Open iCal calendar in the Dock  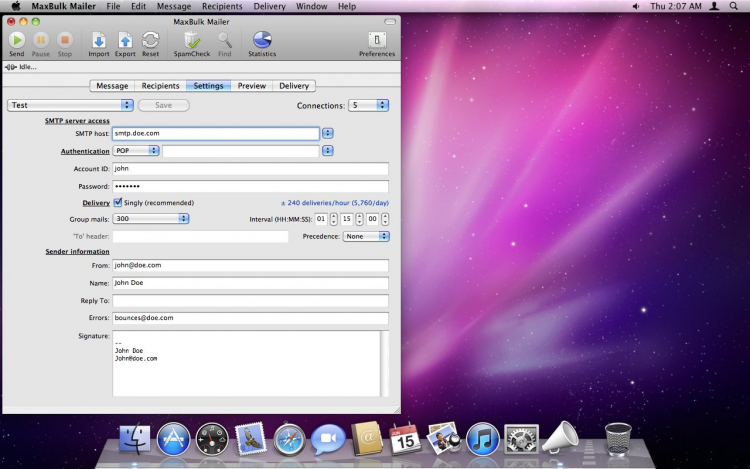(x=405, y=439)
